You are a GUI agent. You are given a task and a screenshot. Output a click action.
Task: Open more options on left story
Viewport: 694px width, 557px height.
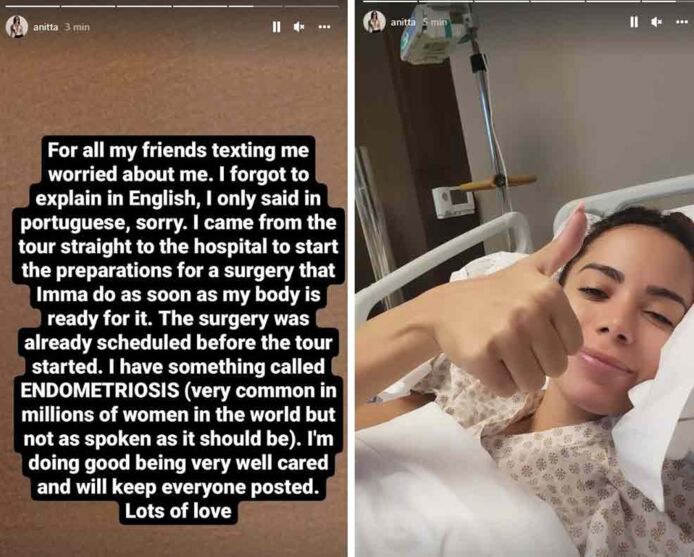324,27
